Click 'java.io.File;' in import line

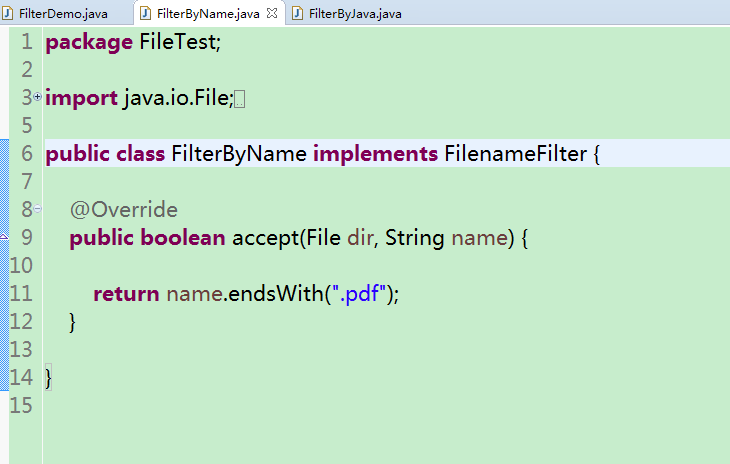(178, 98)
